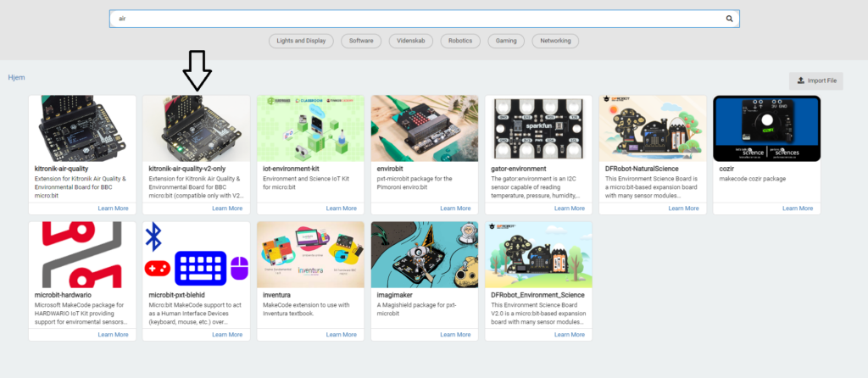Click Learn More under kitronik-air-quality
Viewport: 868px width, 378px height.
[113, 208]
